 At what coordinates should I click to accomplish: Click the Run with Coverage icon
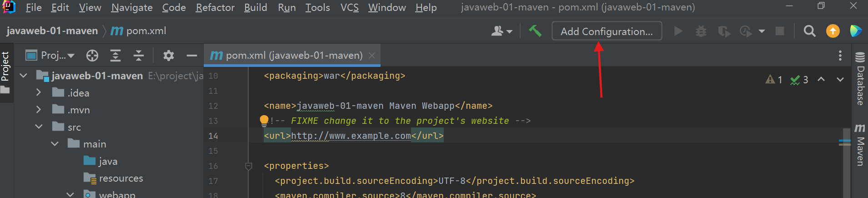(x=724, y=31)
